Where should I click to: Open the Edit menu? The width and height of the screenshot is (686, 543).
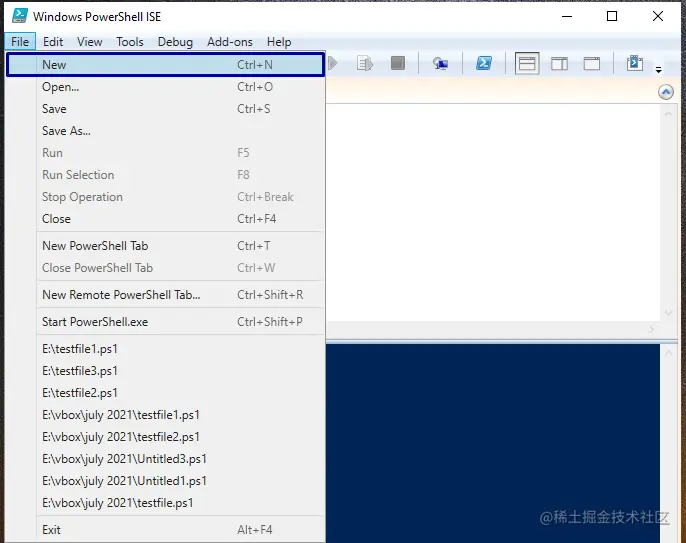(53, 42)
